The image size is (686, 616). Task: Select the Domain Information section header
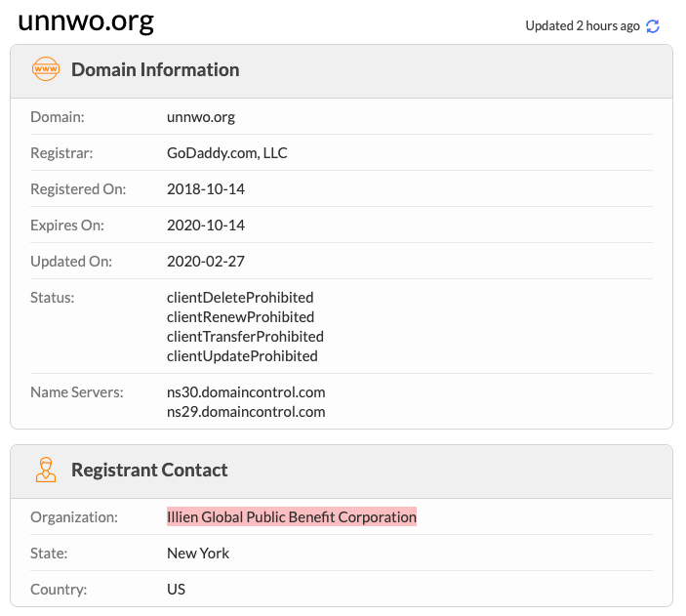(155, 69)
